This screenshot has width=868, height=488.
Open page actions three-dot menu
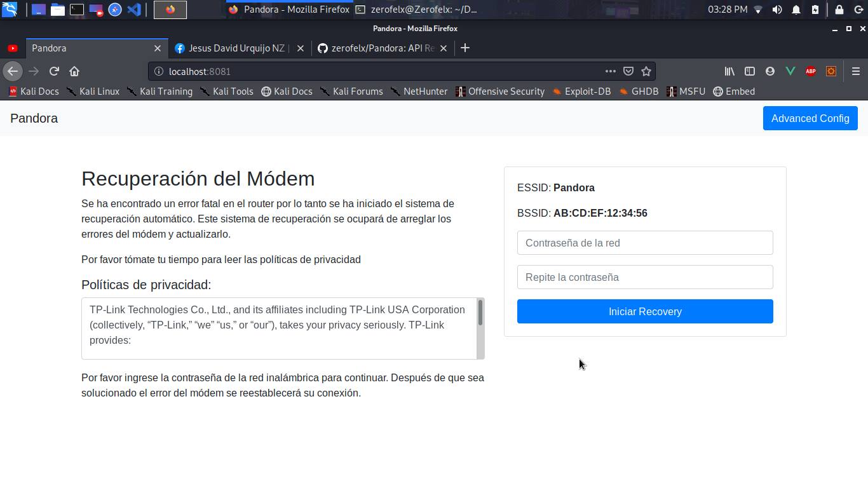(610, 71)
